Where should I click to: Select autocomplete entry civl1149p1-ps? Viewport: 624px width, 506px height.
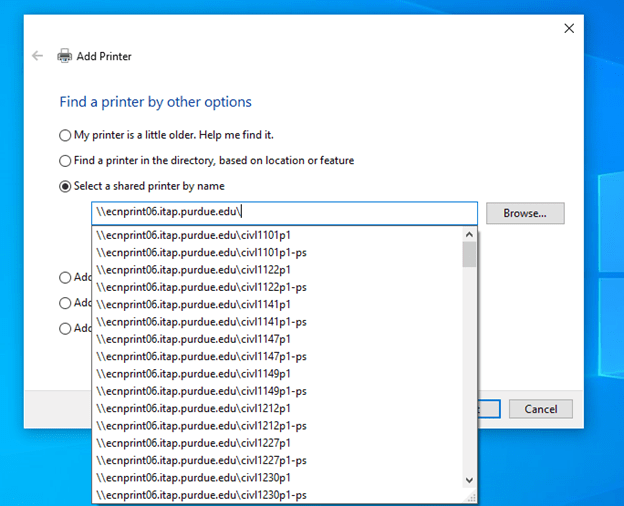tap(277, 391)
